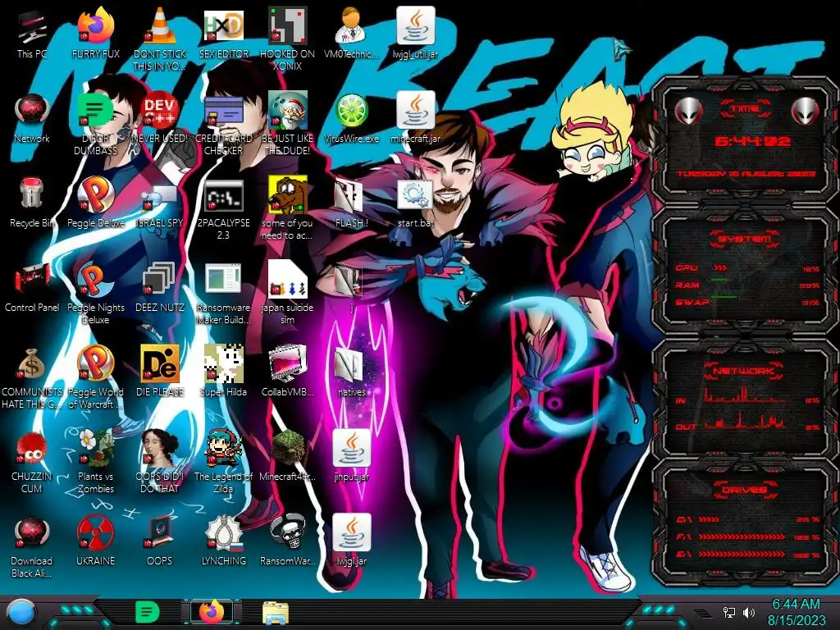
Task: Click the network tray icon
Action: pos(728,612)
